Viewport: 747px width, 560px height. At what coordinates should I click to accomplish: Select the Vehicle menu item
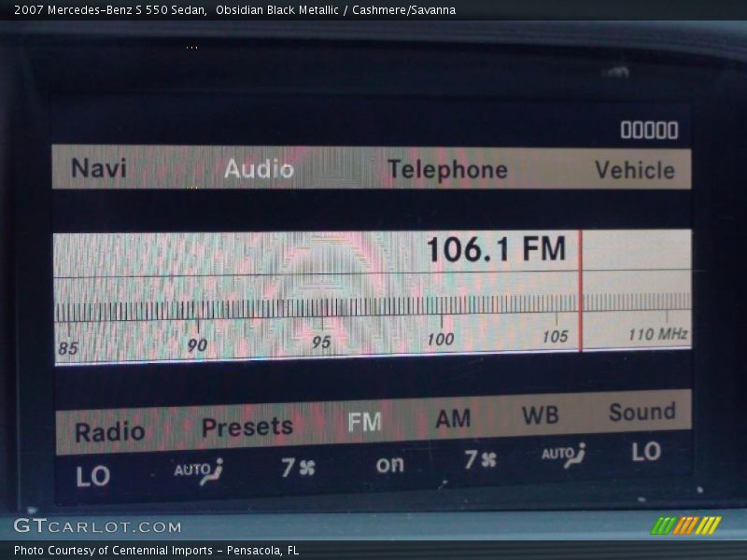tap(635, 170)
